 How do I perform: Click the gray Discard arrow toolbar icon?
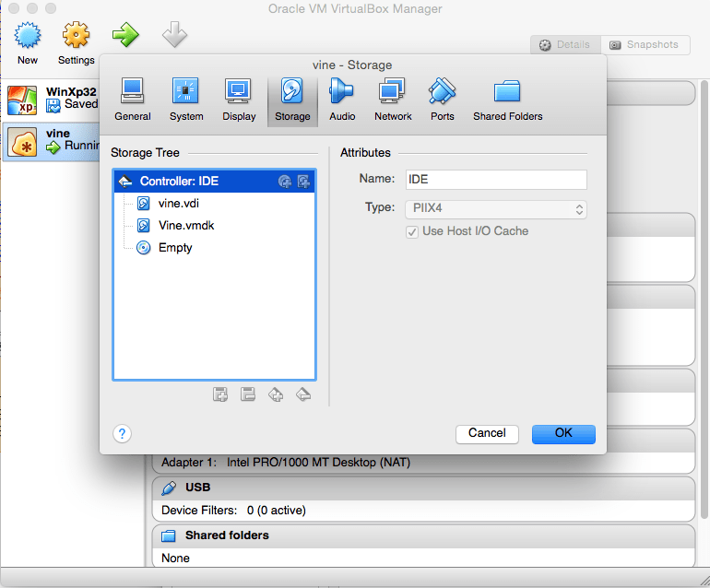tap(175, 34)
